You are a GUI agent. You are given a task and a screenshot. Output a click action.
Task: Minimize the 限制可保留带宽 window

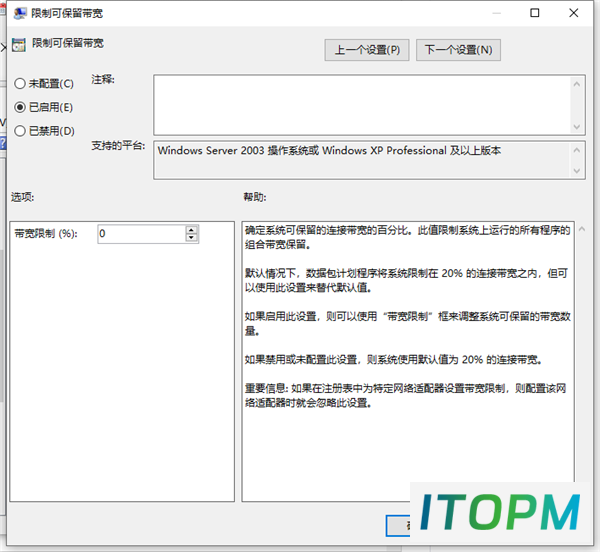[496, 13]
